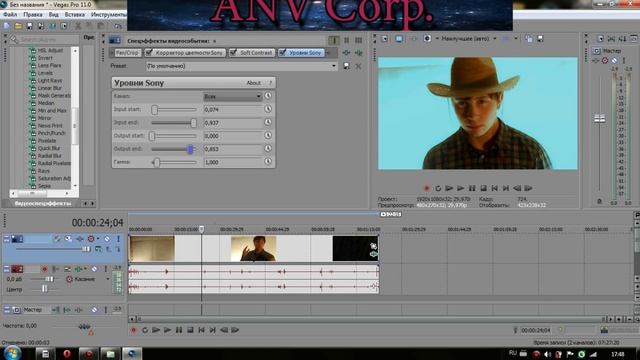This screenshot has width=640, height=360.
Task: Animate Output start clock icon
Action: [268, 135]
